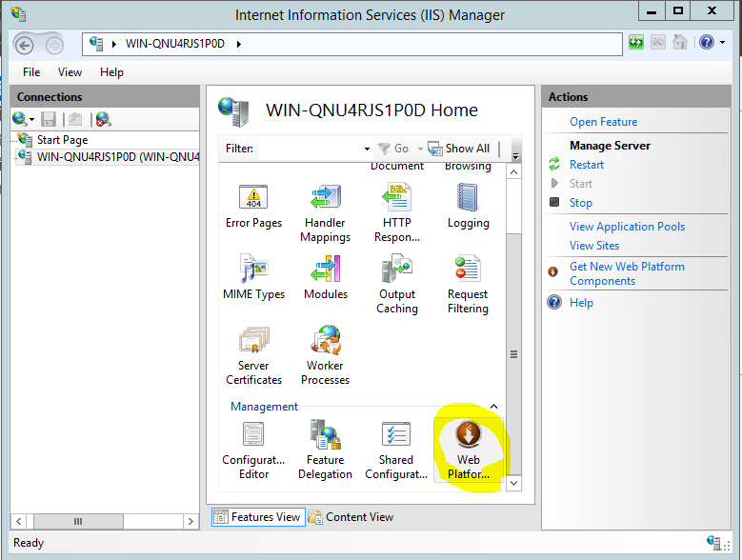
Task: Click the Connections horizontal scrollbar thumb
Action: 78,522
